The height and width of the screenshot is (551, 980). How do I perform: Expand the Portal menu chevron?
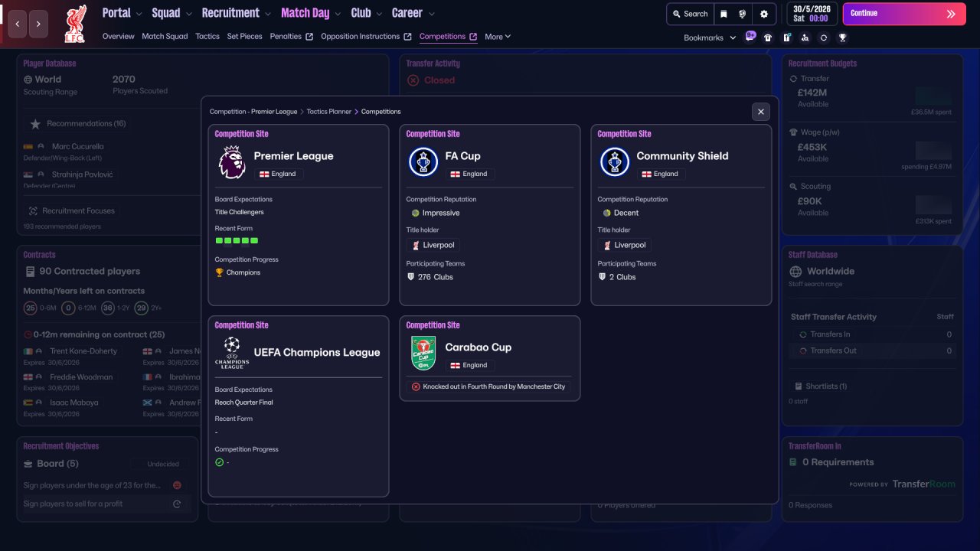[x=139, y=14]
